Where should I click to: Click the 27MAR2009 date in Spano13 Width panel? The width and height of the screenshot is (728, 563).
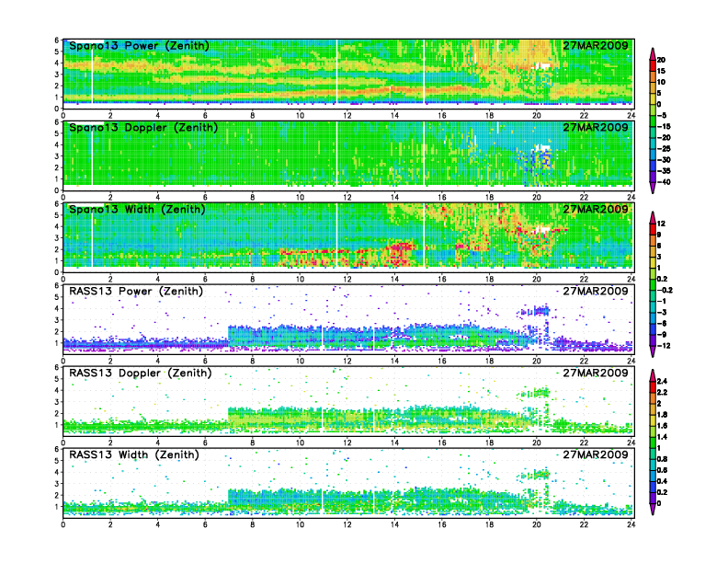[596, 209]
